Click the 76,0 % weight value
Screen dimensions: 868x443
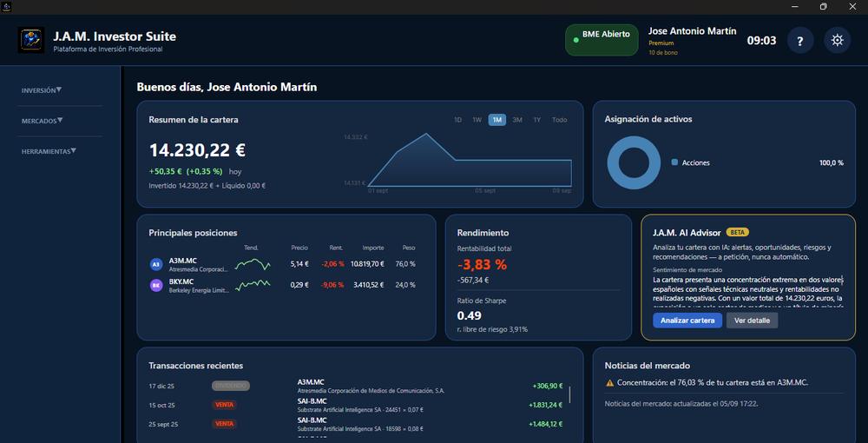point(405,264)
